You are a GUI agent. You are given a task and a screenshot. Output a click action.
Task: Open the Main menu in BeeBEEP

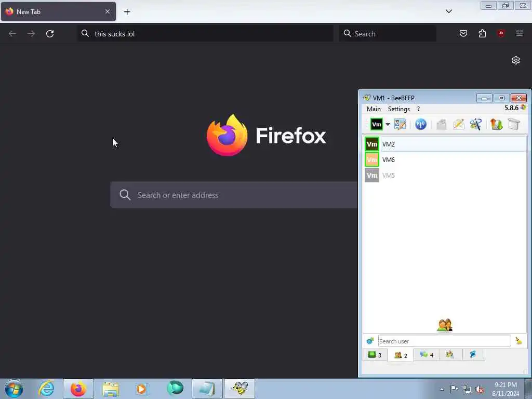pos(374,109)
